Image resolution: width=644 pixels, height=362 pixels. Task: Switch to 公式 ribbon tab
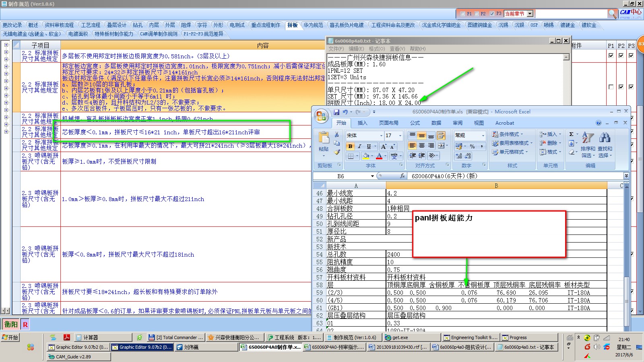(415, 123)
